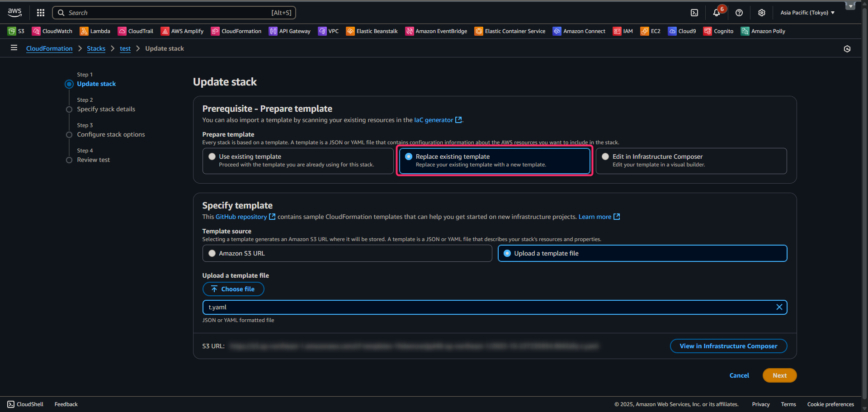868x412 pixels.
Task: Open Amazon Connect service shortcut
Action: pos(579,31)
